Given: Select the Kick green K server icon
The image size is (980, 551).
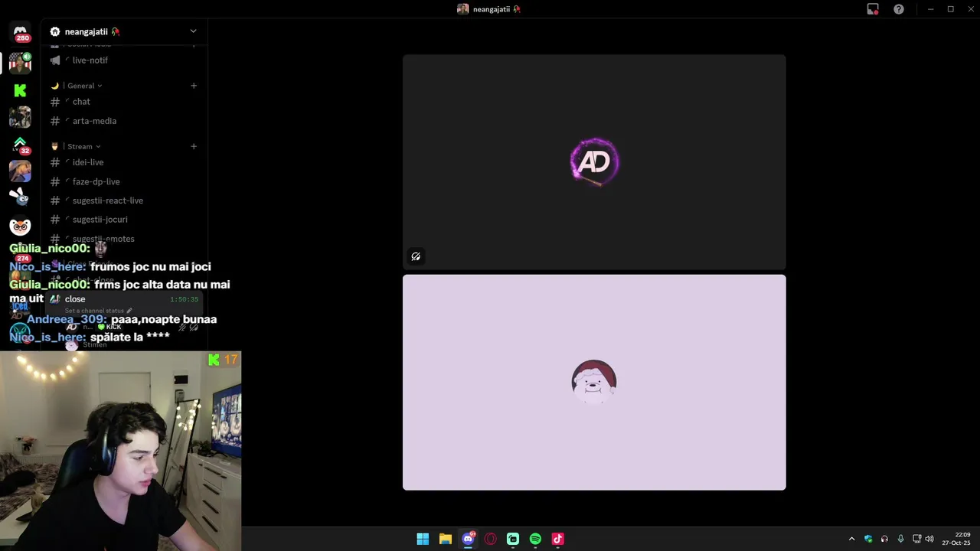Looking at the screenshot, I should [20, 90].
